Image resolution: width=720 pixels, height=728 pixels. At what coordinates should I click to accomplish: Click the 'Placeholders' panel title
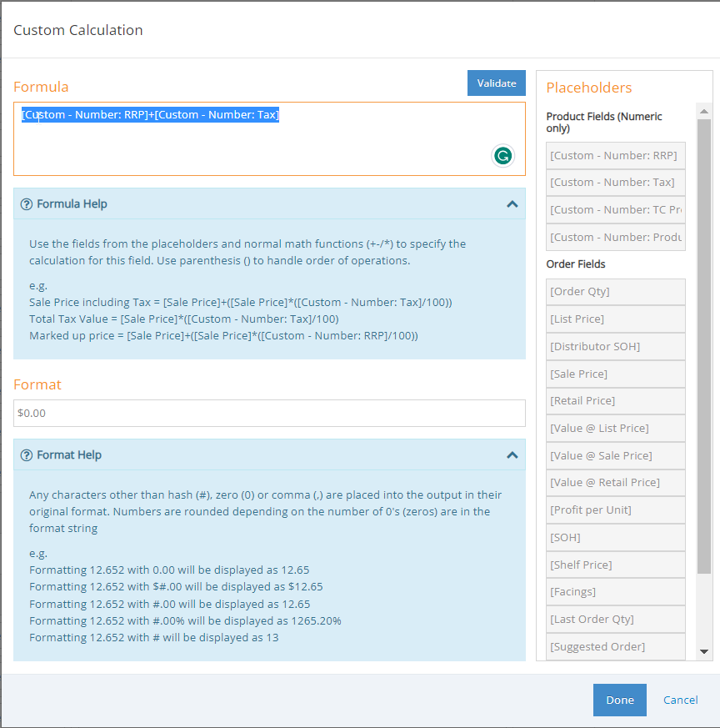[588, 88]
